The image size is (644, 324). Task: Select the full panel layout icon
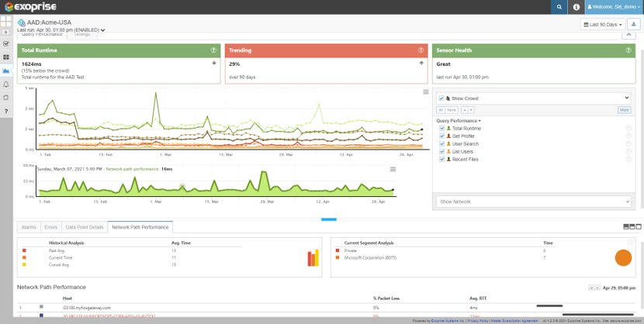point(639,226)
